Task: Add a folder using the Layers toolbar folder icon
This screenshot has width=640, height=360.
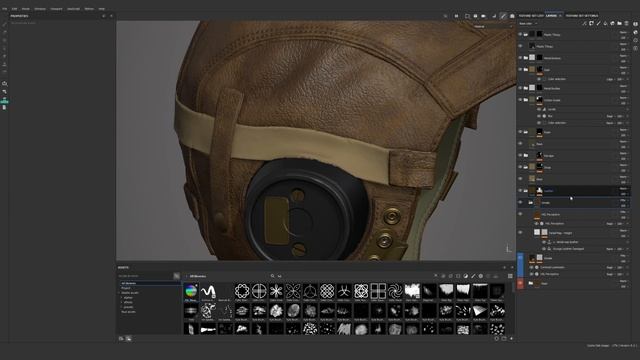Action: 619,24
